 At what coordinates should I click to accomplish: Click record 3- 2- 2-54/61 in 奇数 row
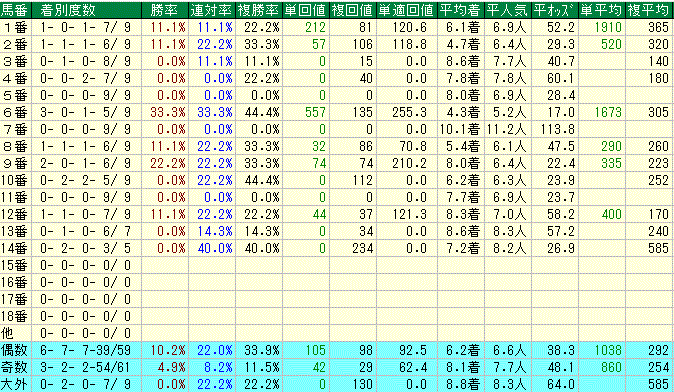point(85,367)
